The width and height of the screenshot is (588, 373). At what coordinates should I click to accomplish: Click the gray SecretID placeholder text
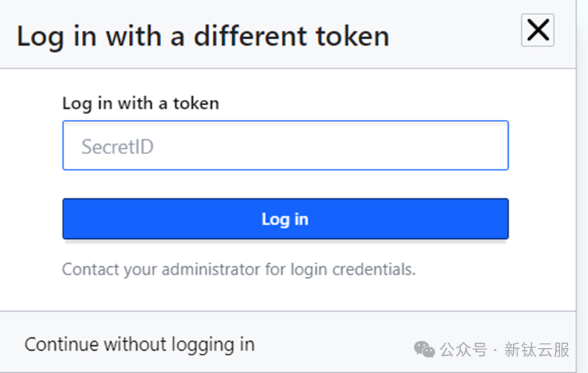point(117,147)
